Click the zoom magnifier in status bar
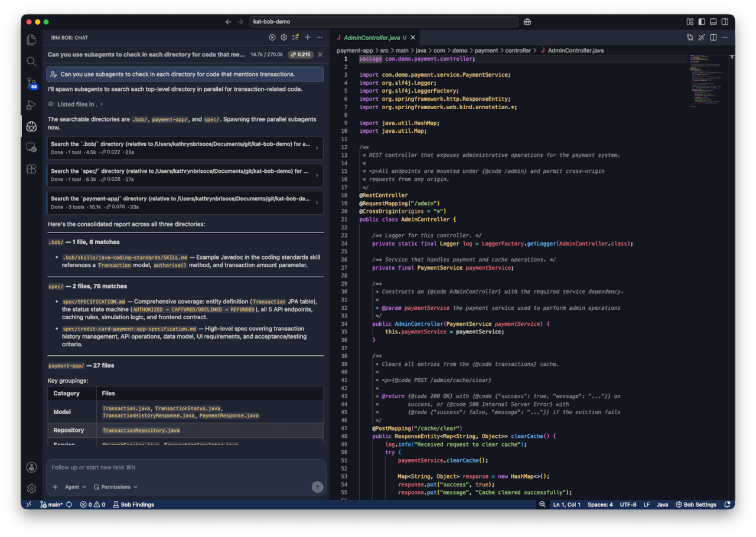The image size is (756, 537). [542, 505]
